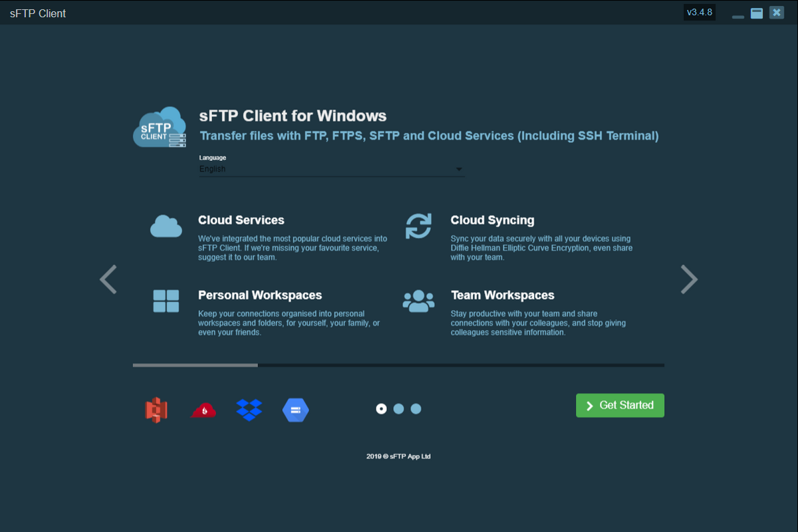The height and width of the screenshot is (532, 798).
Task: Click the sFTP Client cloud logo
Action: point(160,126)
